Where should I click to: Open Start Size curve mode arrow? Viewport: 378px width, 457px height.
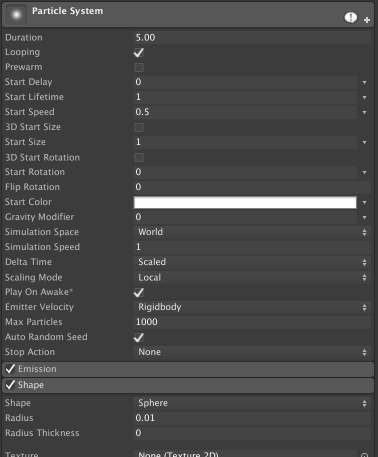point(364,142)
